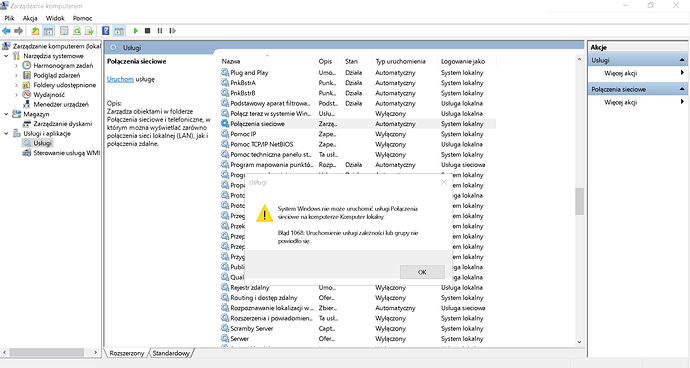The width and height of the screenshot is (690, 368).
Task: Collapse the Narzędzia systemowe tree node
Action: [x=6, y=56]
